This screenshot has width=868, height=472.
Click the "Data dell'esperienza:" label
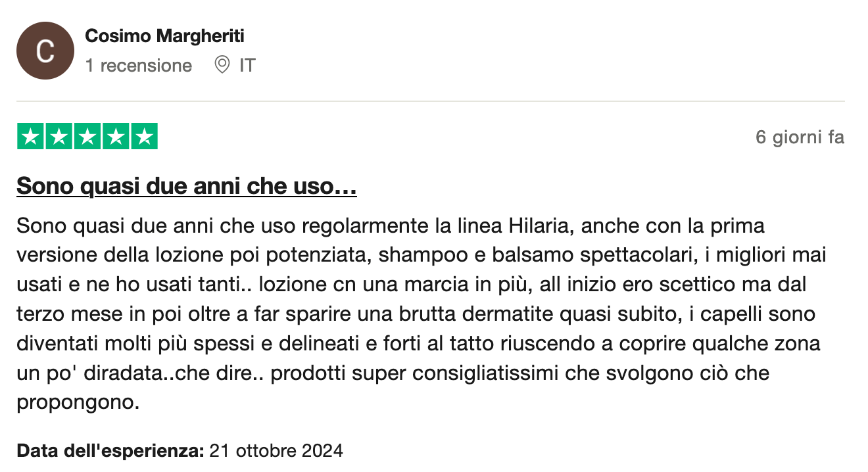tap(110, 451)
